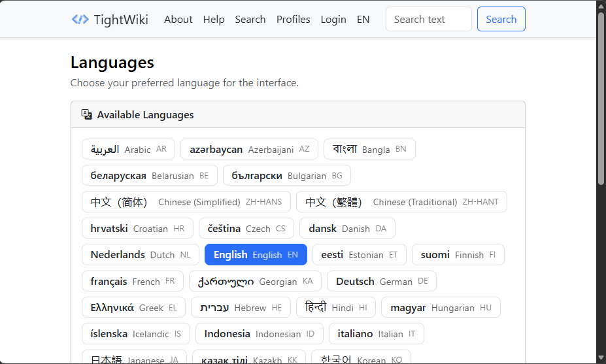606x364 pixels.
Task: Switch to Czech language
Action: 246,228
